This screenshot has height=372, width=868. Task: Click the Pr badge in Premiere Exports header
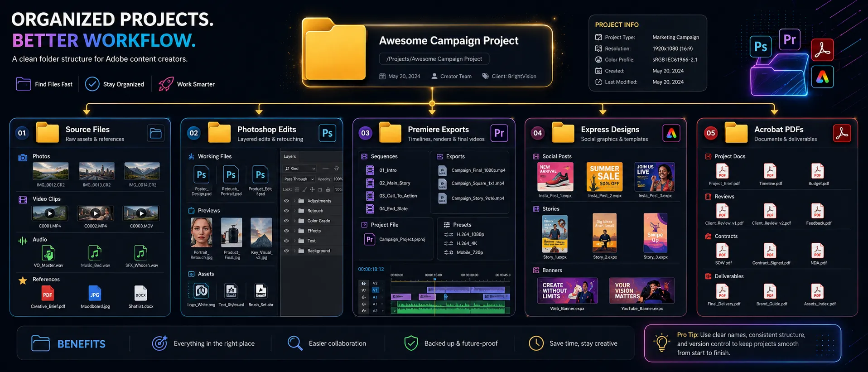[x=499, y=133]
